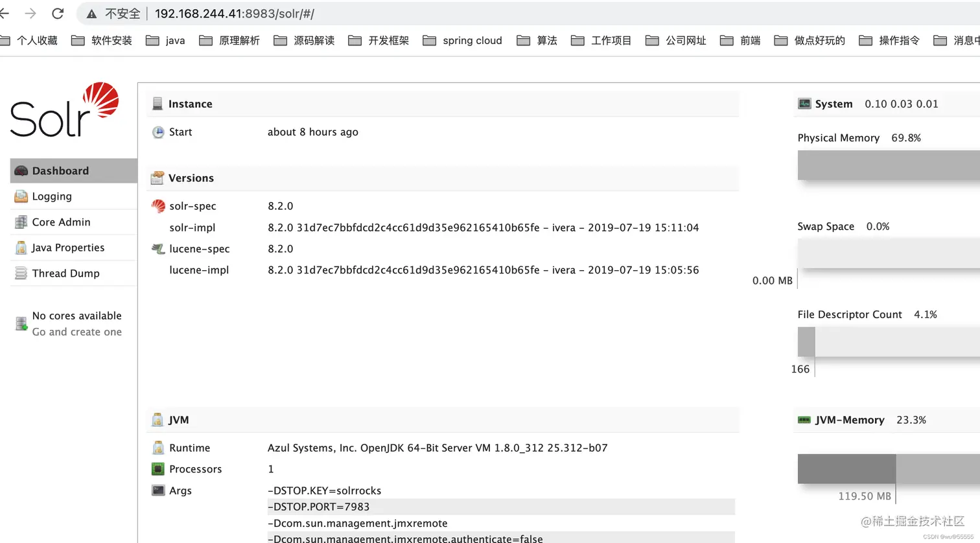
Task: Click the insecure-site warning triangle icon
Action: [x=92, y=14]
